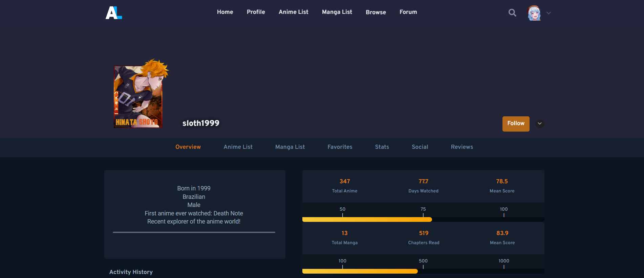Open Profile in top navigation
The width and height of the screenshot is (644, 278).
256,12
